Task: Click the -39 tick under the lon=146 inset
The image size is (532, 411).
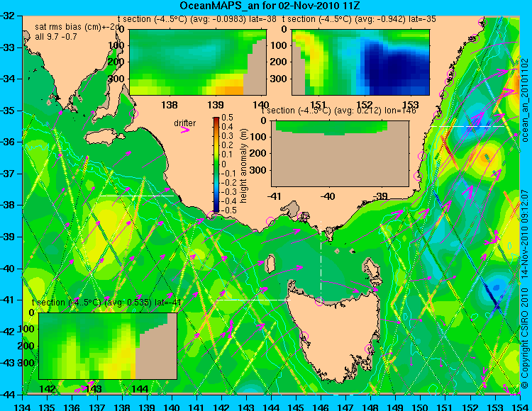Action: pyautogui.click(x=380, y=196)
